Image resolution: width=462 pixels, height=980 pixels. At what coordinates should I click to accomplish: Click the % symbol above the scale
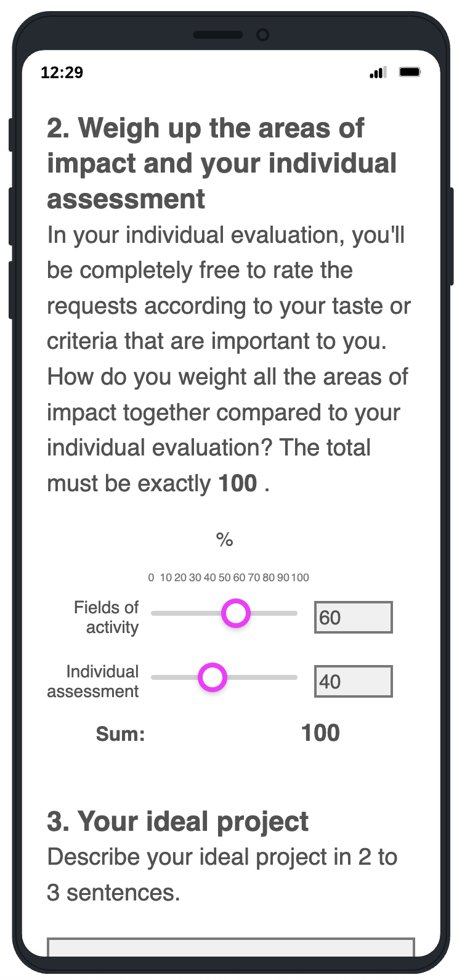point(224,540)
